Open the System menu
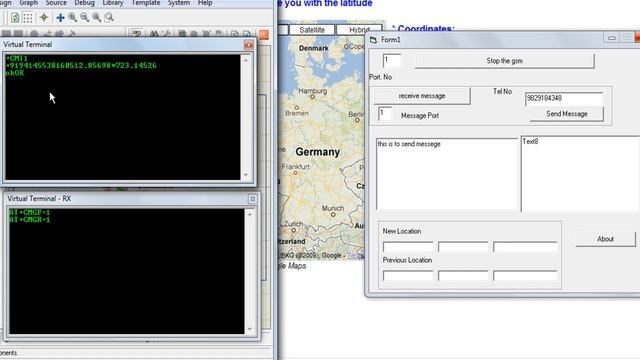 (179, 3)
